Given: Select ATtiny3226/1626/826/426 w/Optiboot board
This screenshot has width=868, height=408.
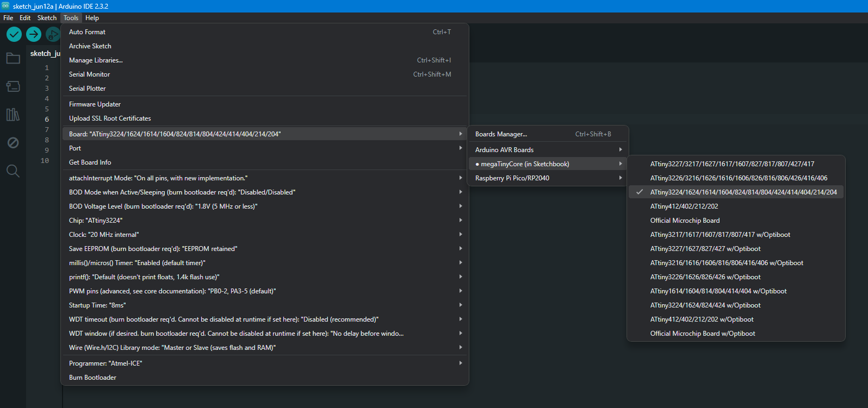Looking at the screenshot, I should point(736,277).
